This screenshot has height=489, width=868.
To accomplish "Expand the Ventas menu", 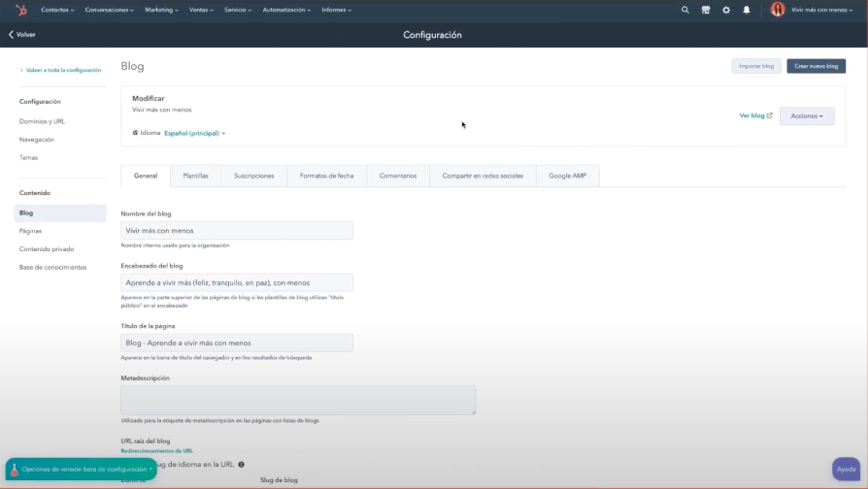I will pos(201,10).
